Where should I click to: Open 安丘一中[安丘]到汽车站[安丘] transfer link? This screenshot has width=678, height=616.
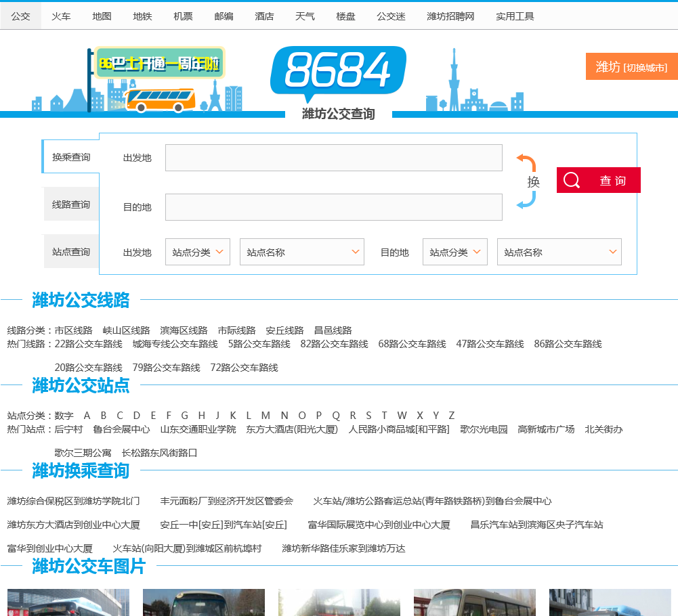click(x=224, y=525)
